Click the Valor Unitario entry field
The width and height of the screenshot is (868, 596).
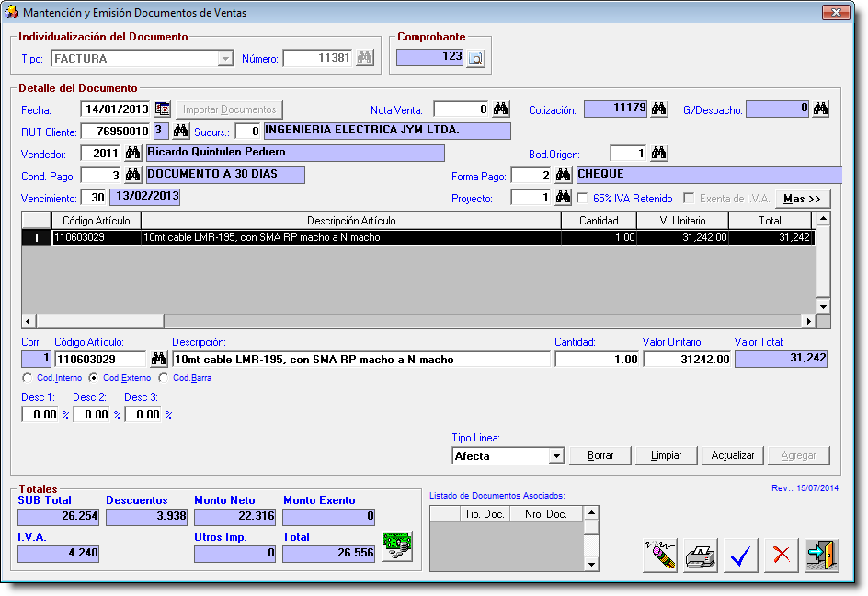coord(687,360)
